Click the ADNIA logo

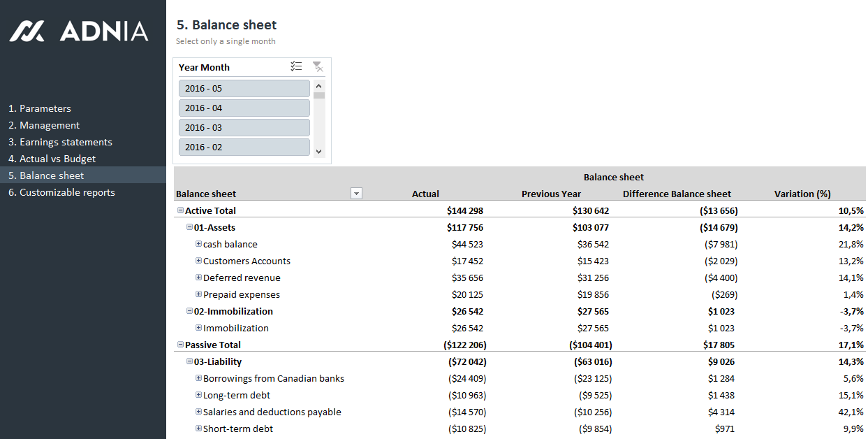point(79,31)
